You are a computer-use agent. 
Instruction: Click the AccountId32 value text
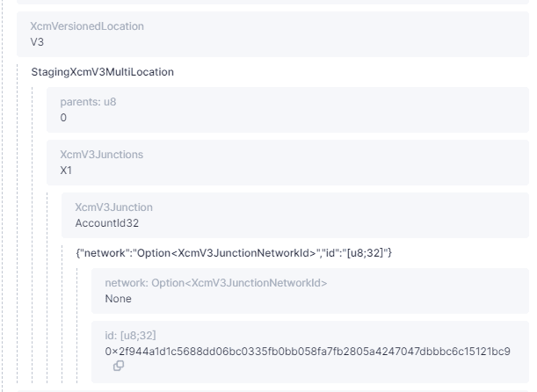pyautogui.click(x=107, y=223)
